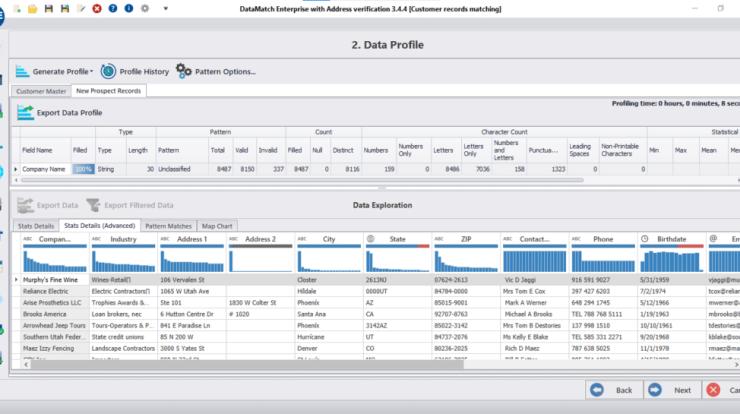Viewport: 740px width, 414px height.
Task: Switch to Stats Details tab
Action: [x=36, y=226]
